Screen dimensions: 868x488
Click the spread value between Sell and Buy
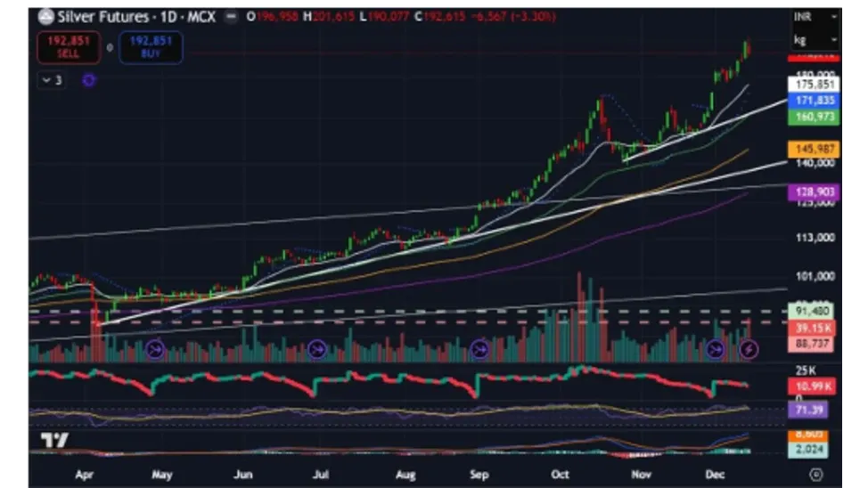(x=110, y=47)
